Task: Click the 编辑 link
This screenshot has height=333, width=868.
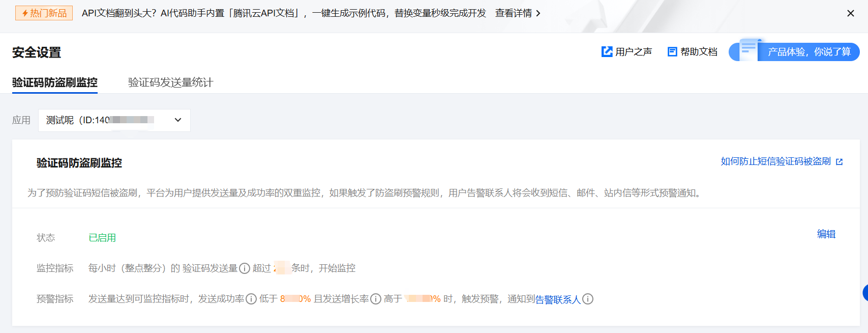Action: point(826,234)
